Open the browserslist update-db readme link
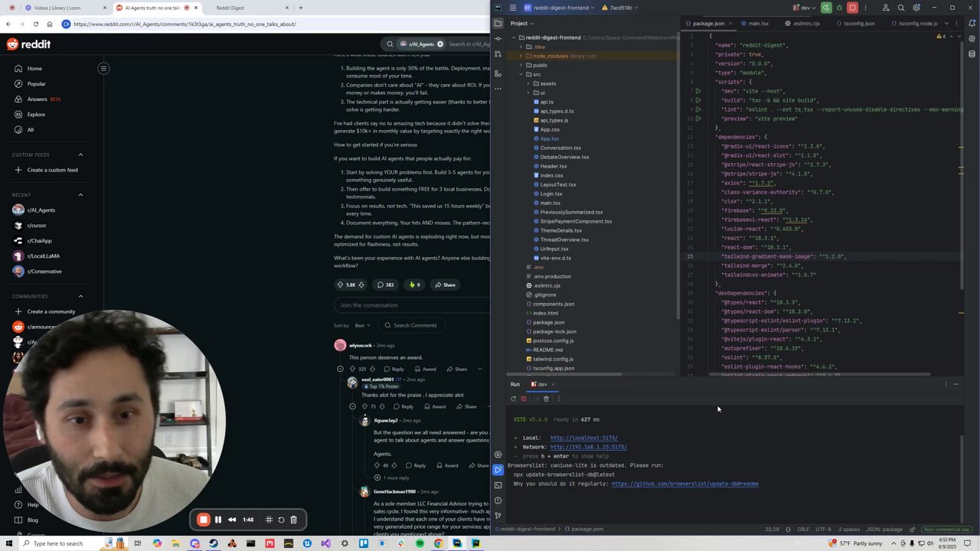Image resolution: width=980 pixels, height=551 pixels. point(684,484)
